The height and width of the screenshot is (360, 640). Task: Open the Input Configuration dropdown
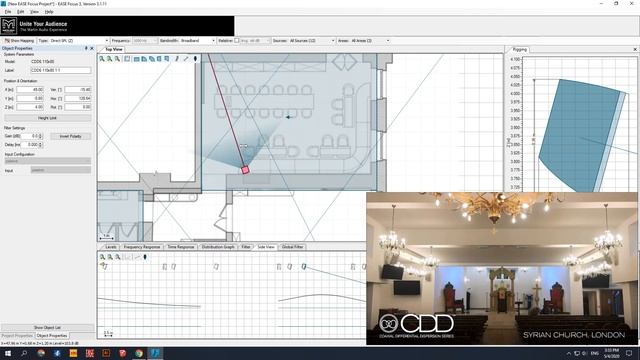47,161
